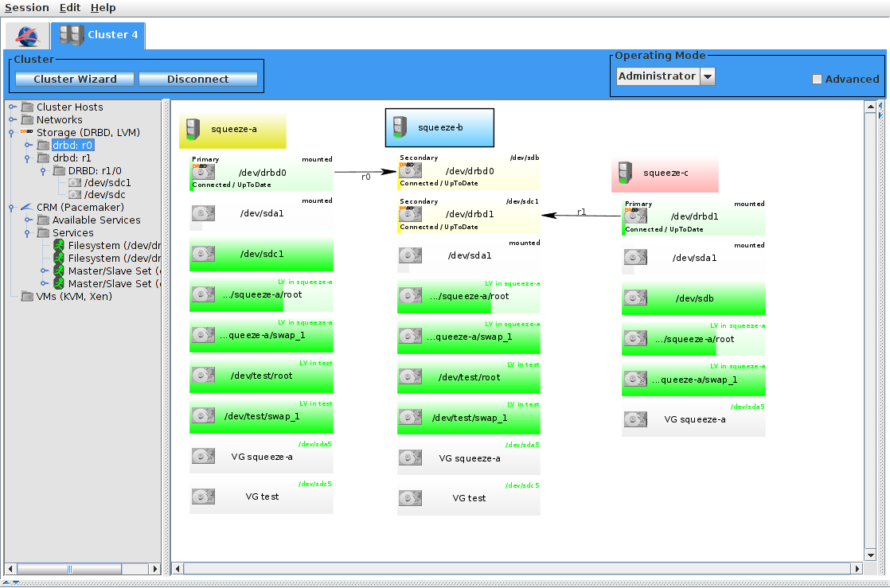890x588 pixels.
Task: Select the /dev/drbd0 disk icon on squeeze-a
Action: 202,172
